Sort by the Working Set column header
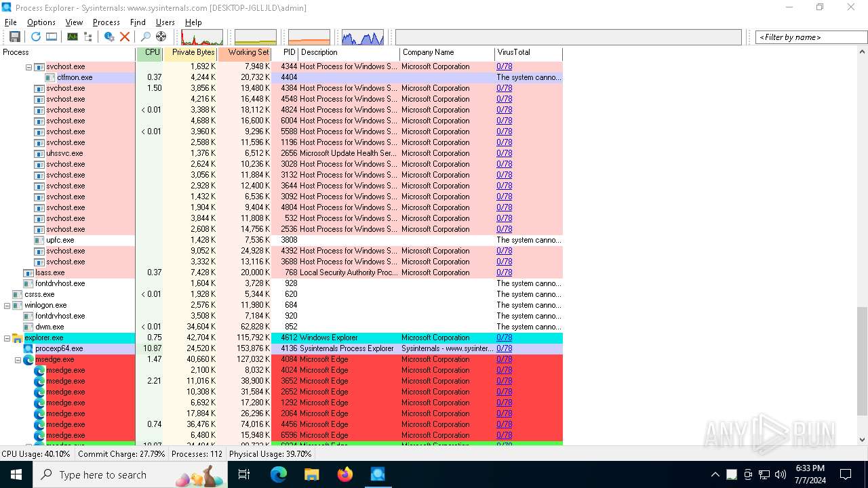 [x=244, y=52]
